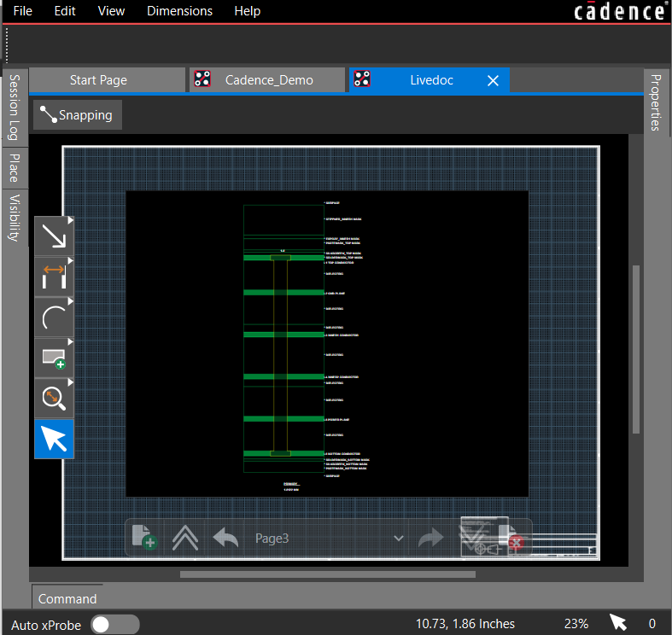Select the zoom magnifier tool

[x=54, y=398]
